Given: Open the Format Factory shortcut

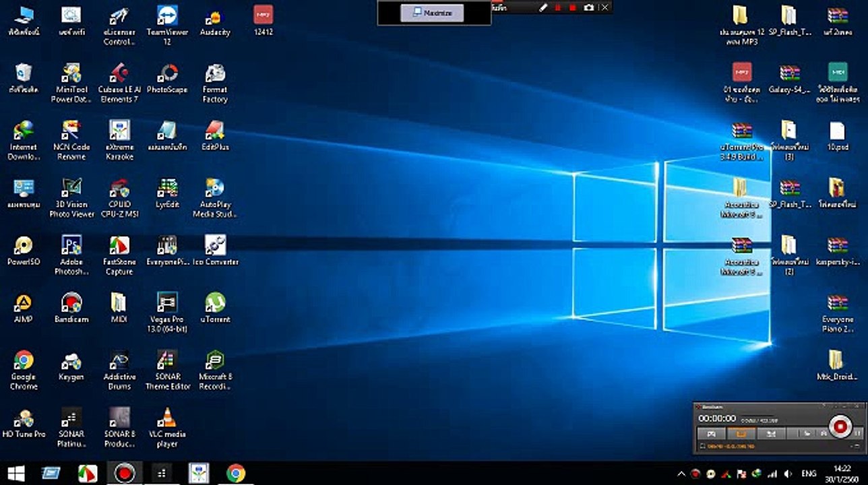Looking at the screenshot, I should tap(215, 83).
